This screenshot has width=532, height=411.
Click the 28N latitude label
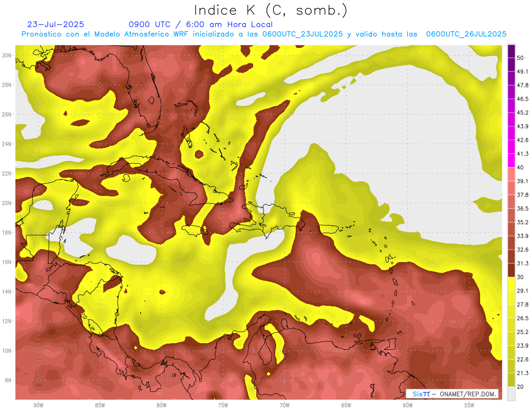[7, 85]
